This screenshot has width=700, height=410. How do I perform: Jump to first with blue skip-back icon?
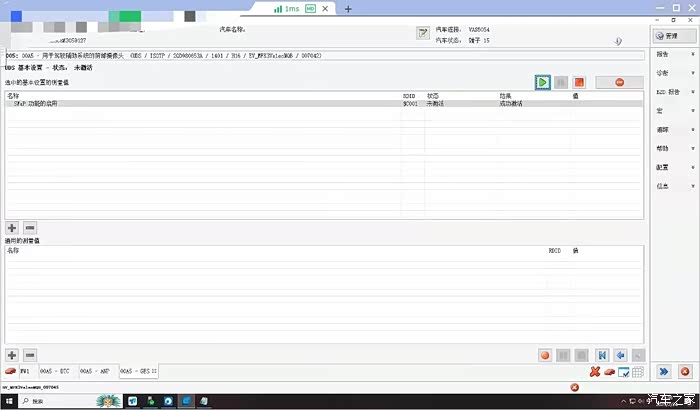point(602,355)
